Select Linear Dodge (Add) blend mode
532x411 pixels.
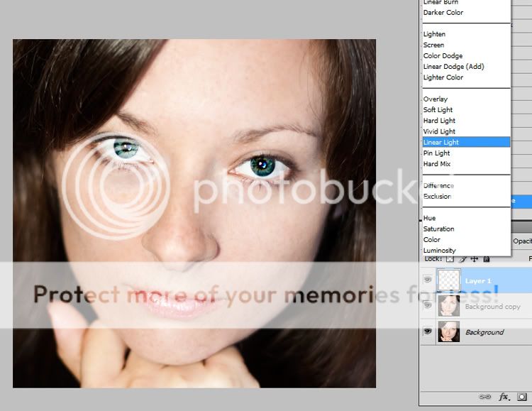(454, 67)
